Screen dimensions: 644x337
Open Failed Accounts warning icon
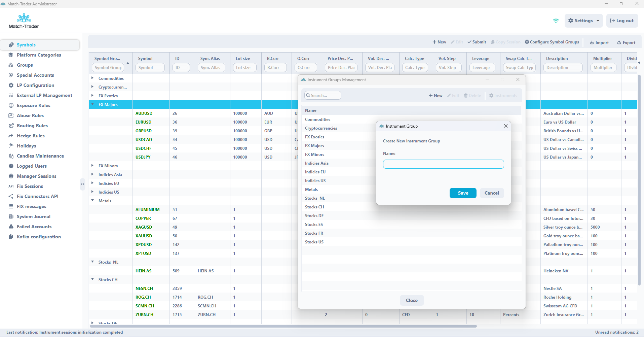11,227
